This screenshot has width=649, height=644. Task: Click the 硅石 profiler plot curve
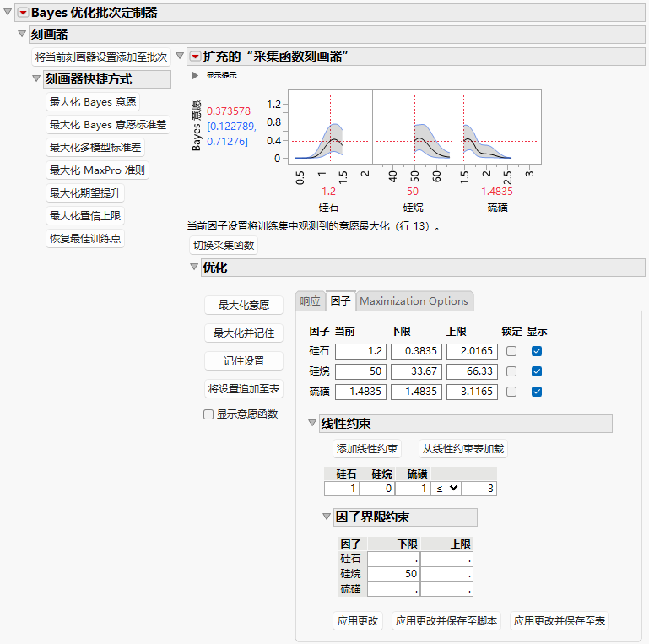[x=330, y=127]
